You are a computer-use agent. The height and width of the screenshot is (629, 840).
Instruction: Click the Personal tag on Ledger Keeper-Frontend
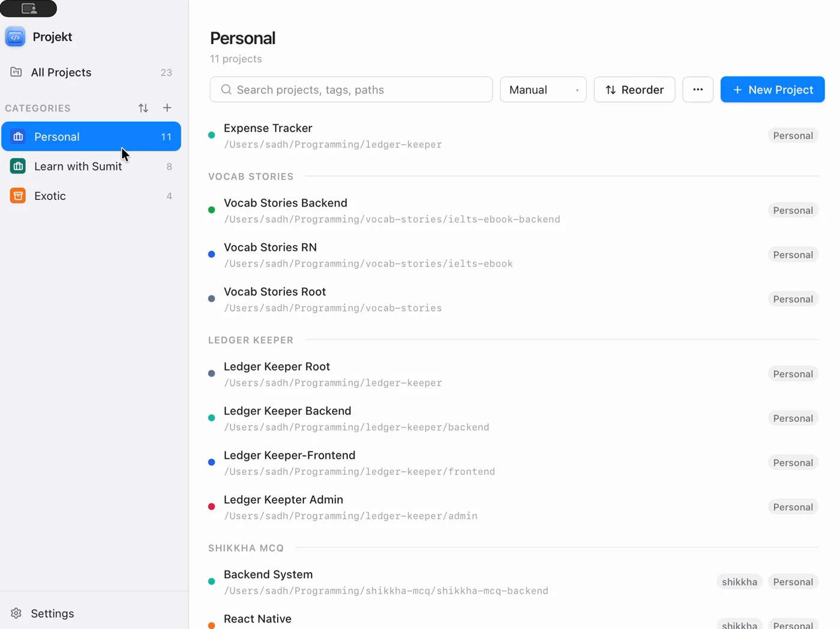tap(793, 463)
